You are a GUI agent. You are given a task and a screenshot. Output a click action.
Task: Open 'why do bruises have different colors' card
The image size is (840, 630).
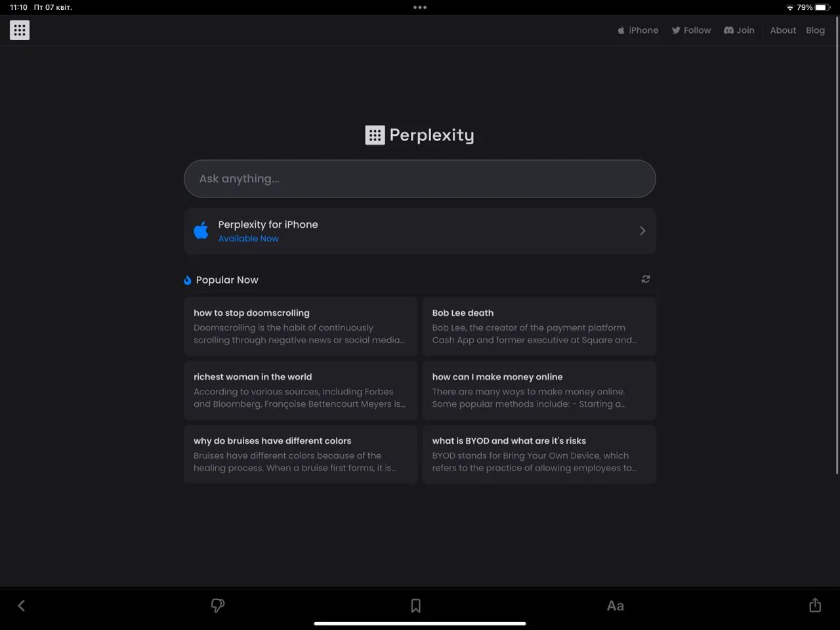(301, 455)
